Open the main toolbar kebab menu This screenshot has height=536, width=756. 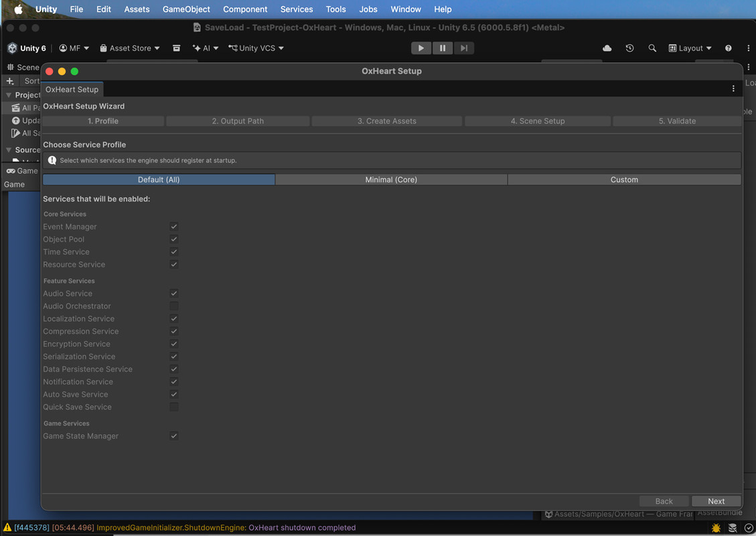(x=748, y=48)
